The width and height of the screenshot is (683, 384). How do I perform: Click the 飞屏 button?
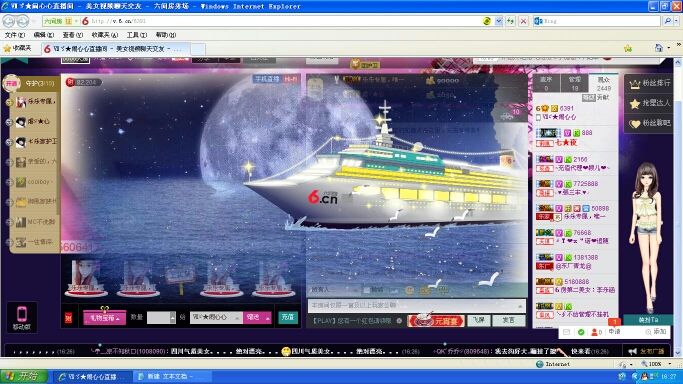(x=478, y=320)
